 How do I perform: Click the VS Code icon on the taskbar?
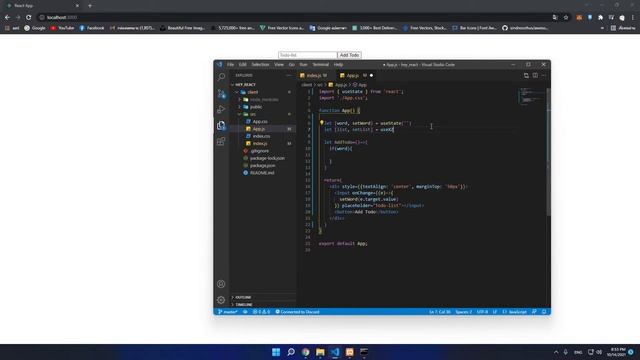(335, 352)
